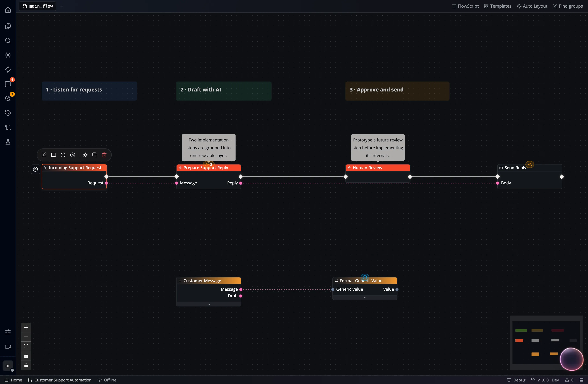This screenshot has width=588, height=384.
Task: Fit the canvas to view
Action: [x=26, y=346]
